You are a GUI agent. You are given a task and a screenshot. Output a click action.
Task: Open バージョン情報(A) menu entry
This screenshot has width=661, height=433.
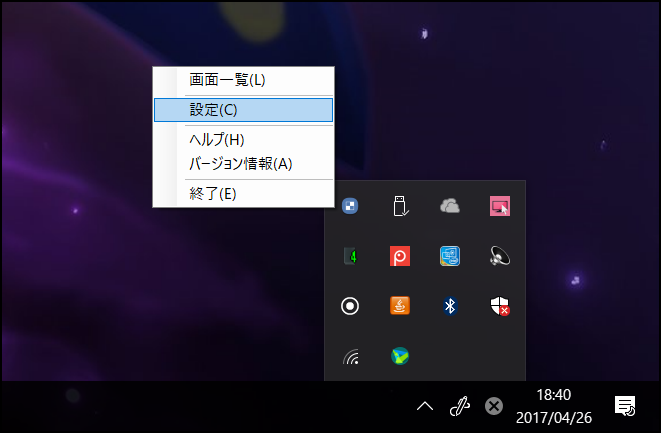[x=243, y=163]
